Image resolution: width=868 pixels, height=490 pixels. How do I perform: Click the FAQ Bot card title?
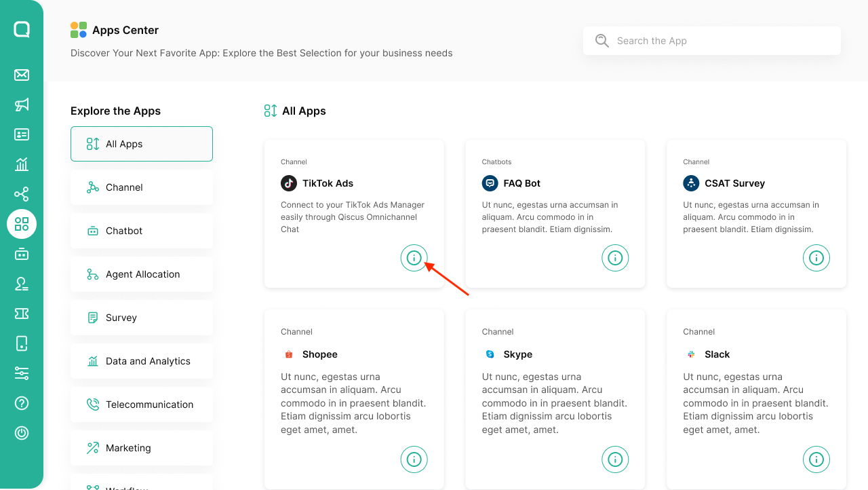[522, 183]
